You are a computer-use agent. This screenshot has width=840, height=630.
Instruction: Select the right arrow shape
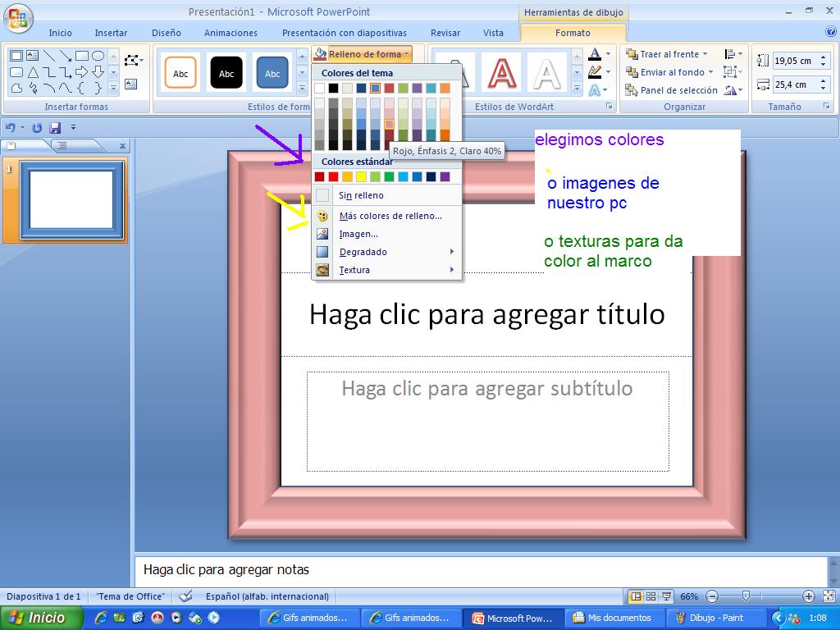click(x=81, y=72)
